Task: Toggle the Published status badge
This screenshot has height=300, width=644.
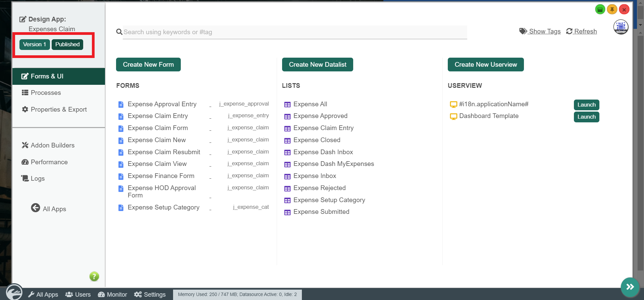Action: pyautogui.click(x=67, y=45)
